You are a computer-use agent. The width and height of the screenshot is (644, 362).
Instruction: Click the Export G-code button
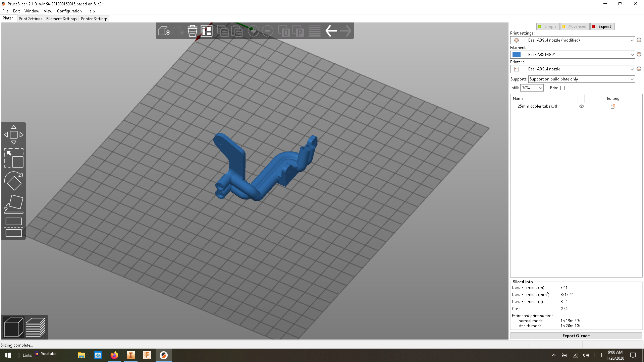[x=576, y=336]
